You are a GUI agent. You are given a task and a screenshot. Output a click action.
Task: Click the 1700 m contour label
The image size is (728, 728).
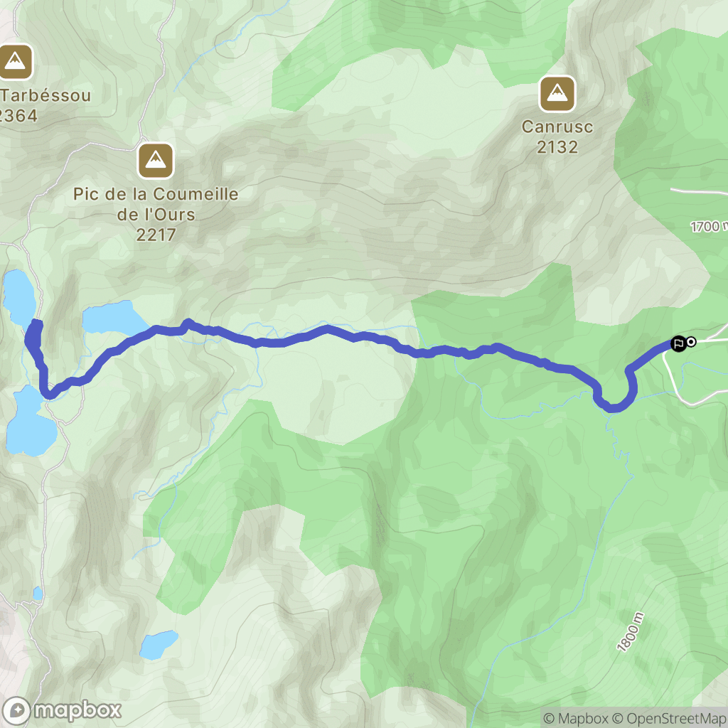coord(709,226)
